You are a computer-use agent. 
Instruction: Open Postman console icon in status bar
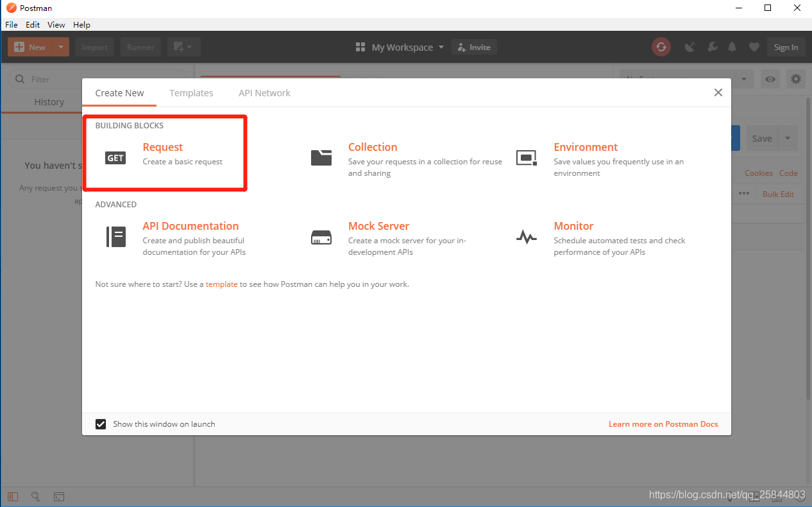tap(58, 497)
